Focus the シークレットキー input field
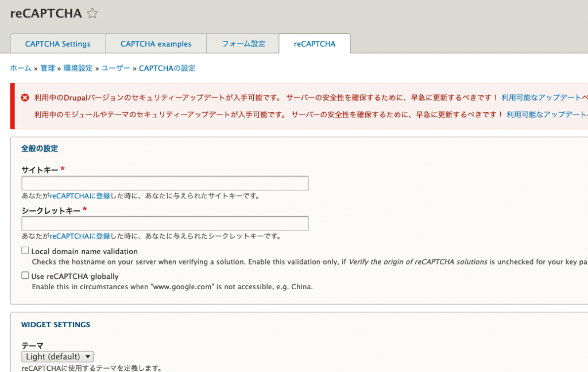The width and height of the screenshot is (588, 372). pyautogui.click(x=165, y=223)
